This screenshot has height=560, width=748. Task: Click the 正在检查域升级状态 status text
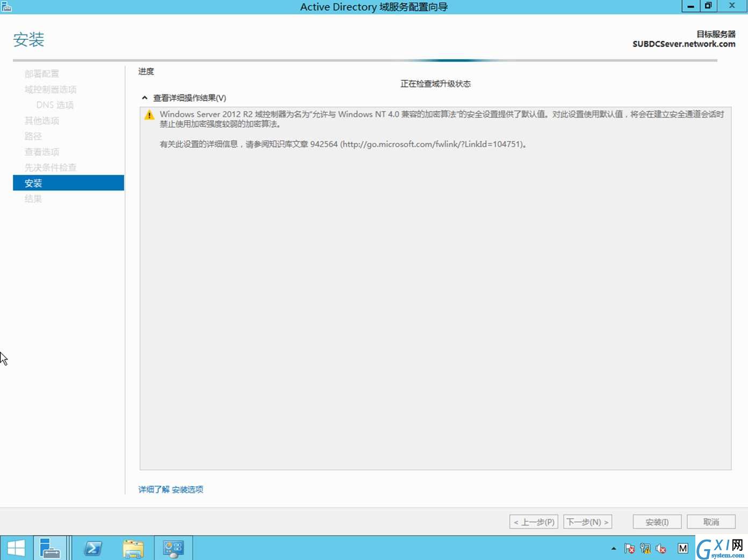pyautogui.click(x=435, y=84)
